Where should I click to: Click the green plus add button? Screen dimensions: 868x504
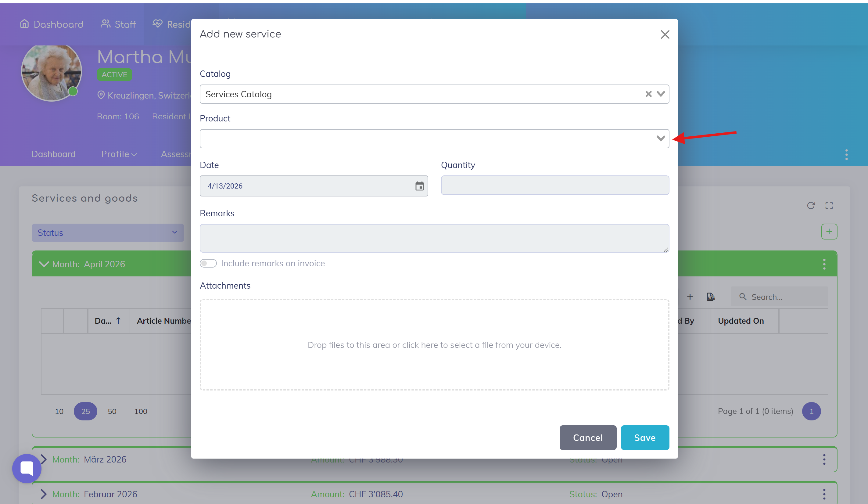click(x=829, y=232)
